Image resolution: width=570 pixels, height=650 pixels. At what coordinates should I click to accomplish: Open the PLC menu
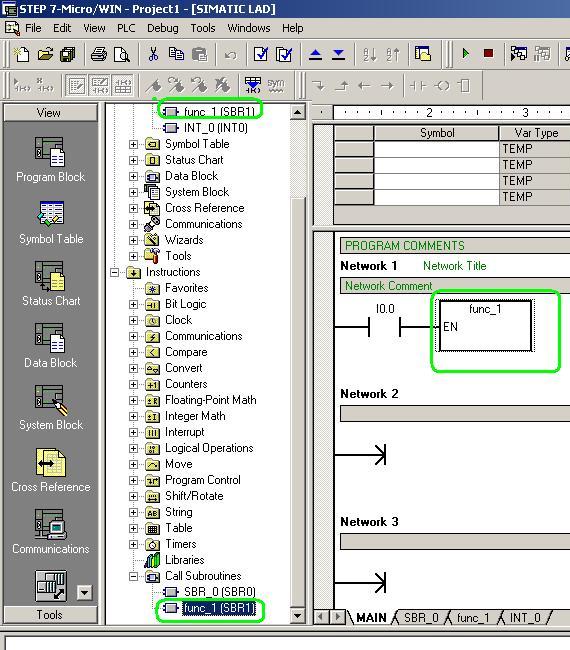[x=126, y=28]
